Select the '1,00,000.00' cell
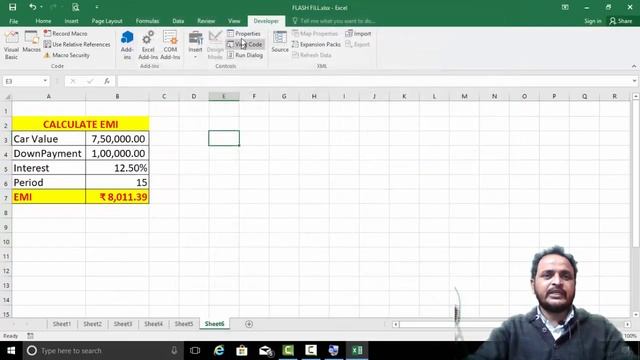The width and height of the screenshot is (640, 360). (118, 153)
